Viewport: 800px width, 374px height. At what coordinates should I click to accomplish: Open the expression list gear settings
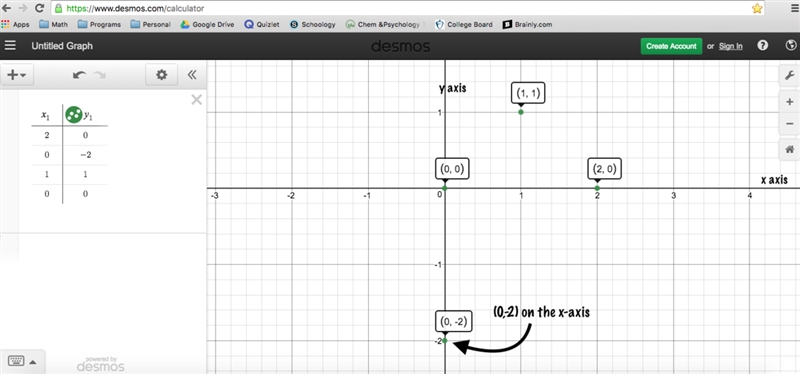[x=161, y=75]
